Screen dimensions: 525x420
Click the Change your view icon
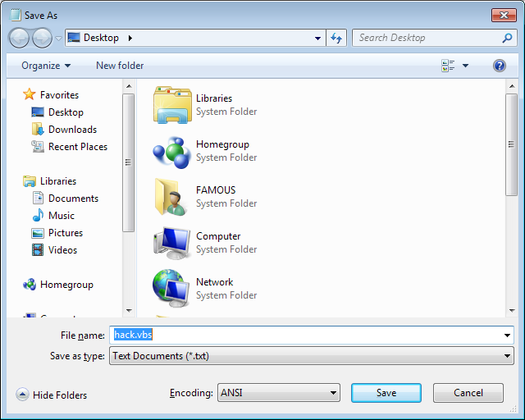pos(448,66)
